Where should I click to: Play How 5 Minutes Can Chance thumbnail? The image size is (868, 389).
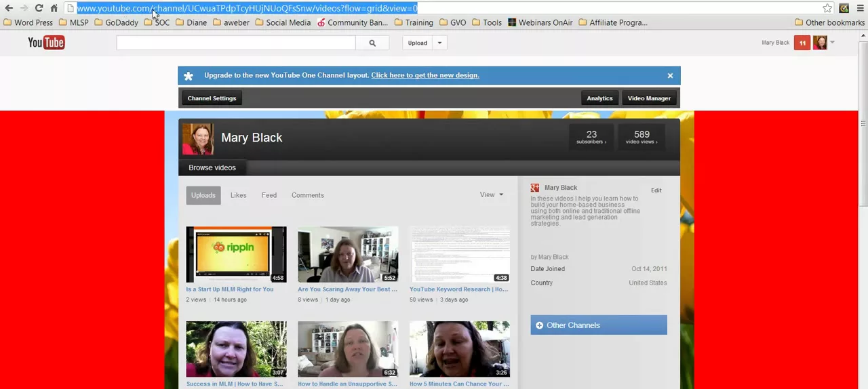click(x=460, y=349)
